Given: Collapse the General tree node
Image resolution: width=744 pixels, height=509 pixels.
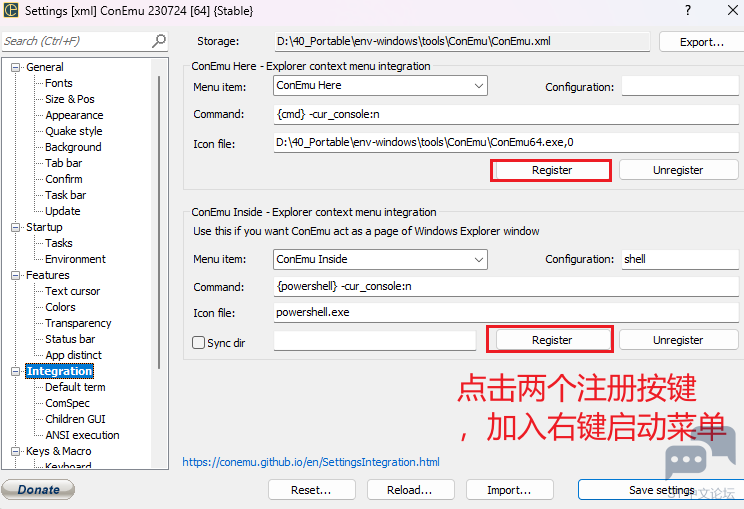Looking at the screenshot, I should click(x=16, y=67).
